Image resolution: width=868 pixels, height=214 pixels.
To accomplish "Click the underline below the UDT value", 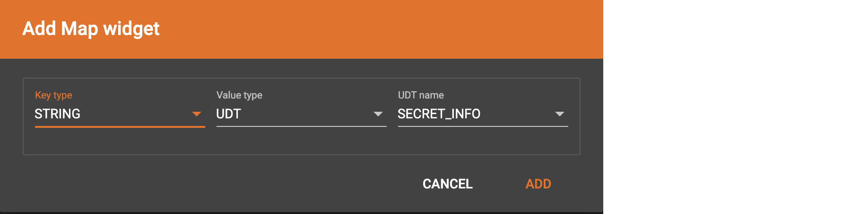I will pos(301,126).
